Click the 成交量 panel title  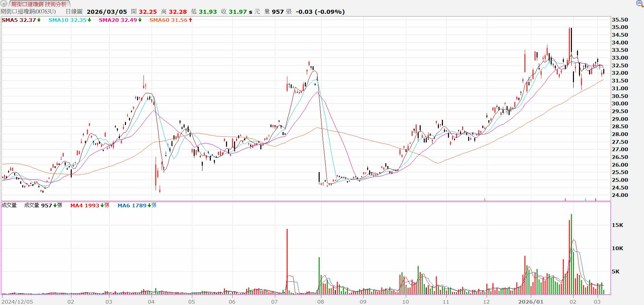9,205
